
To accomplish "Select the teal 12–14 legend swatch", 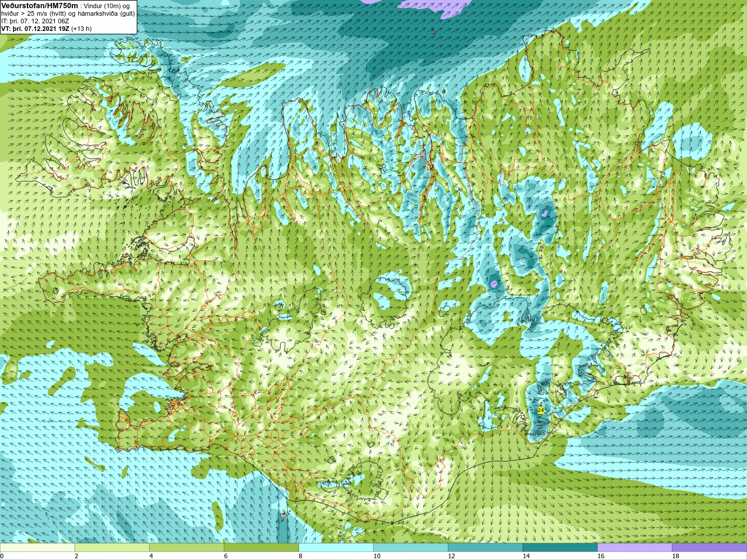I will point(486,548).
